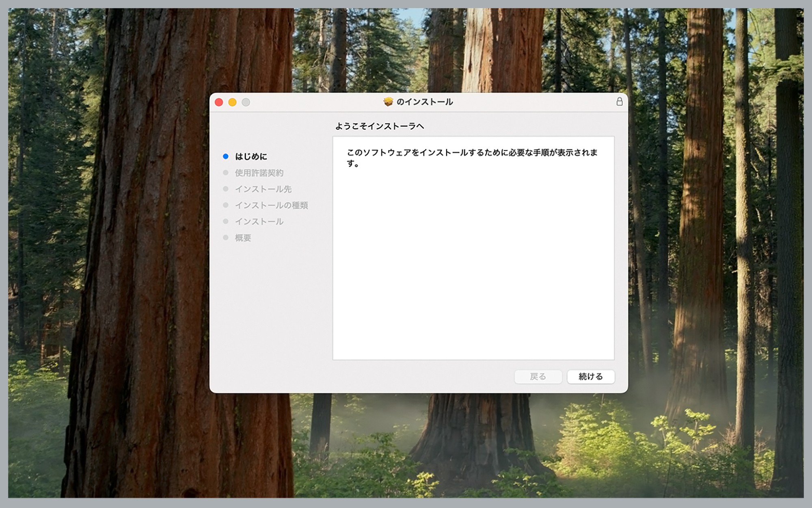The image size is (812, 508).
Task: Open the 概要 step in the sidebar
Action: click(244, 238)
